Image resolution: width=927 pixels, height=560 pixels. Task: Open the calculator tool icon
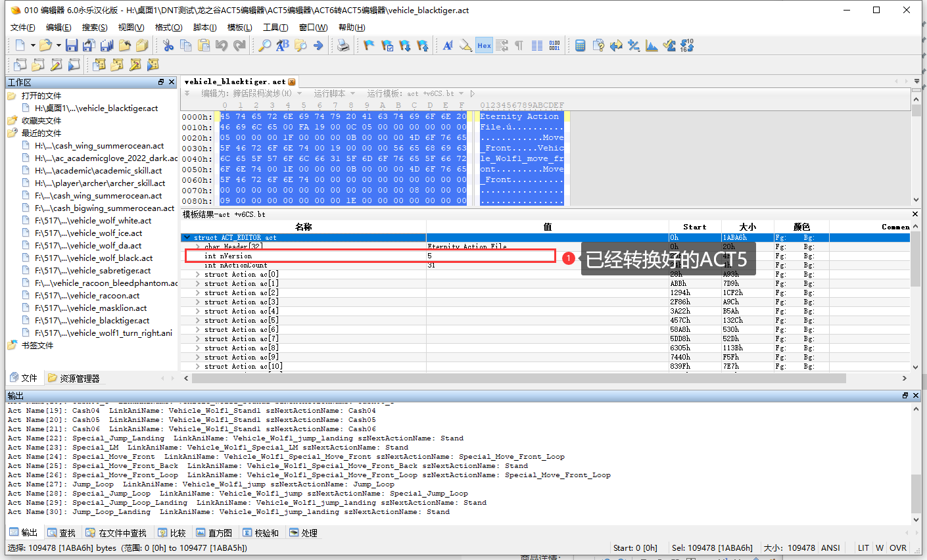click(x=580, y=45)
